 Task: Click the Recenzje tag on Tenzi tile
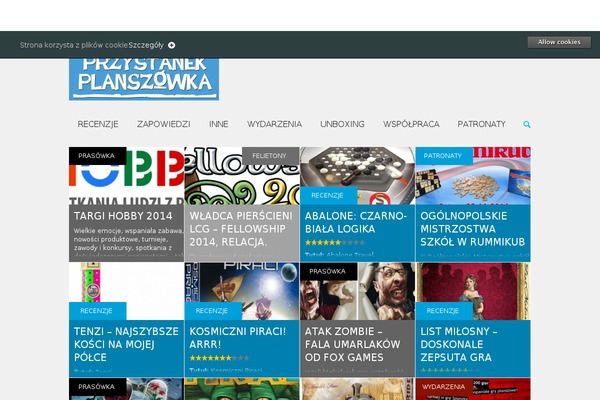tap(98, 311)
